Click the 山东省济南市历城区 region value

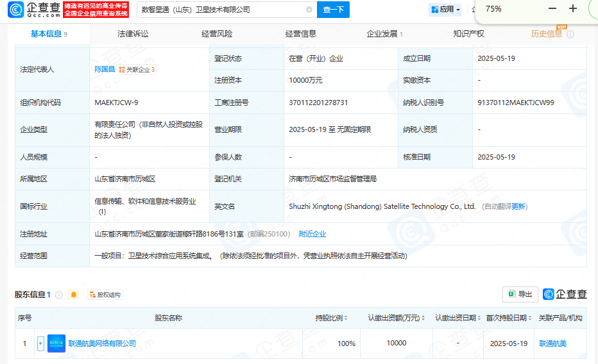[x=124, y=179]
